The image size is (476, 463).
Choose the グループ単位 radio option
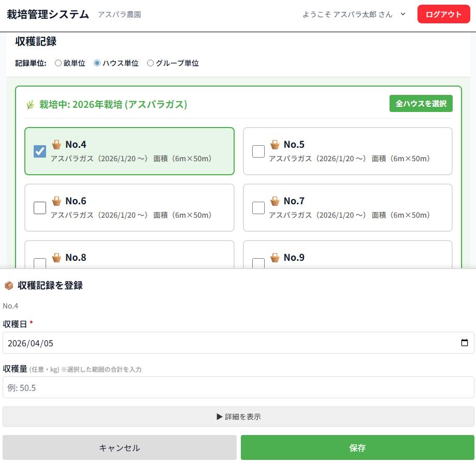[150, 63]
